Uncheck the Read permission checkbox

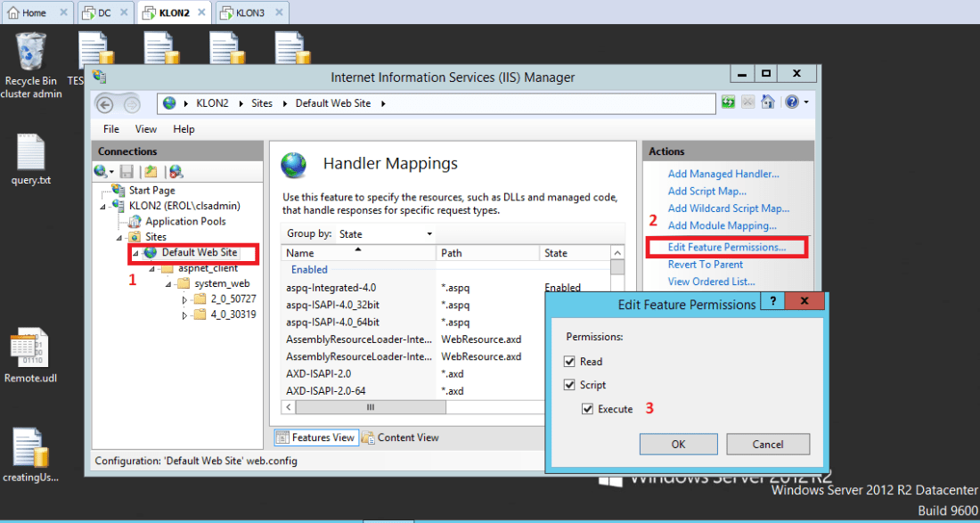click(569, 362)
